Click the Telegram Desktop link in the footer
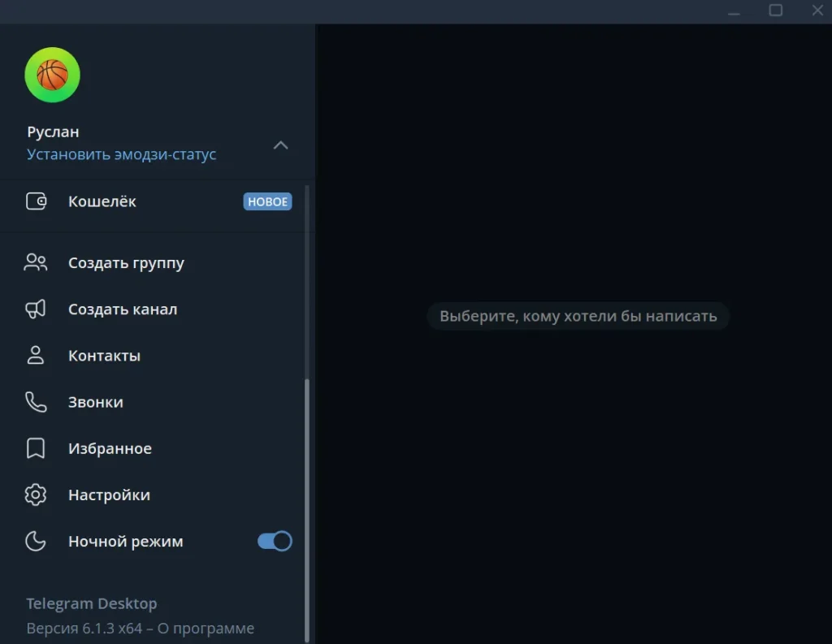832x644 pixels. (91, 603)
